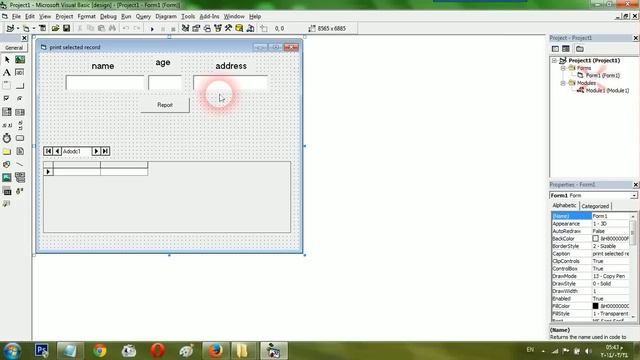
Task: Click the View Code button in Project panel
Action: point(555,49)
